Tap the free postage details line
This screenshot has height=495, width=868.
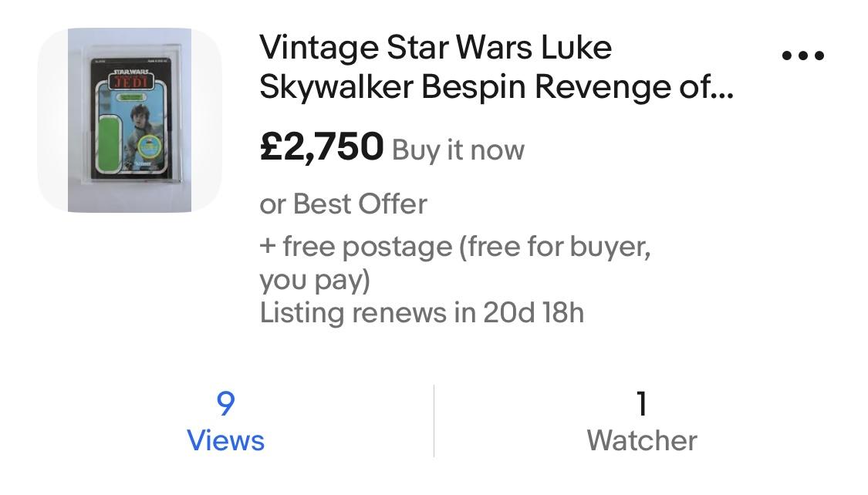coord(455,247)
